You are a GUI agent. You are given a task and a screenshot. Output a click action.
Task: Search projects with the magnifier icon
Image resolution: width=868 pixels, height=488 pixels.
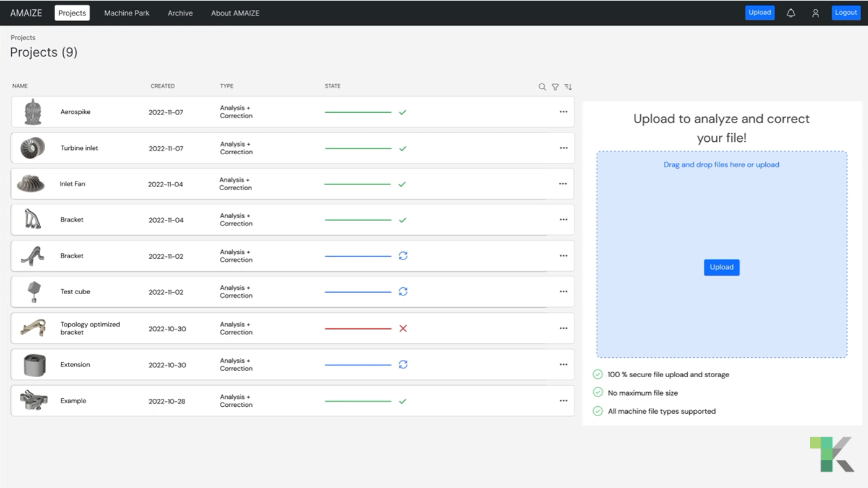click(x=542, y=87)
